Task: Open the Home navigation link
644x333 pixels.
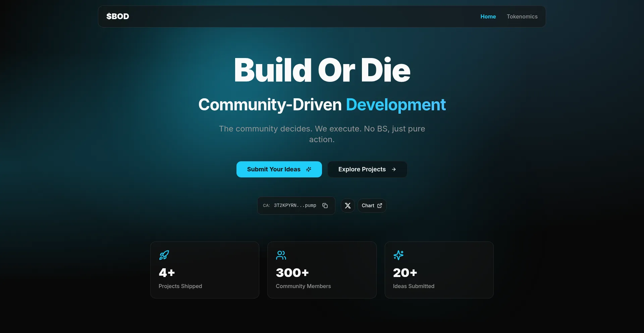Action: tap(488, 16)
